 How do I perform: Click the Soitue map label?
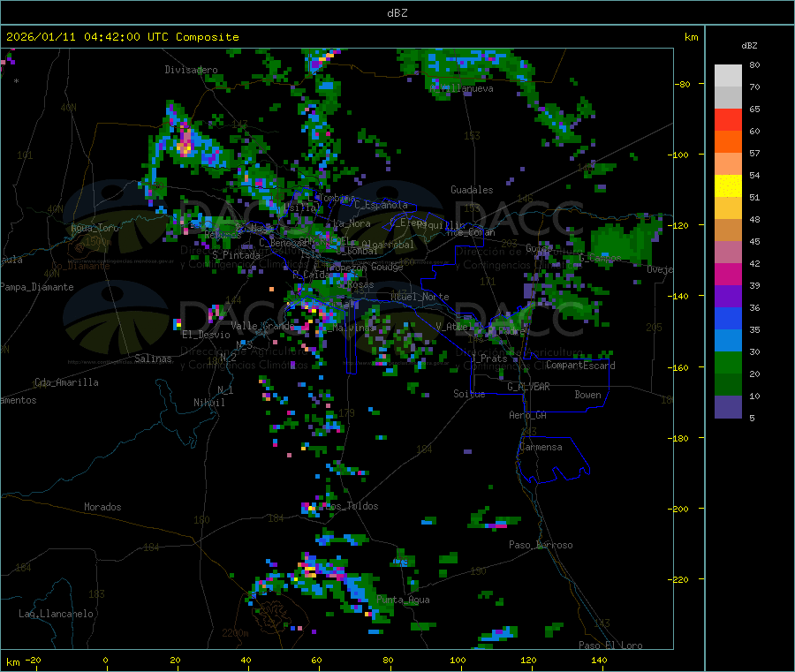point(469,394)
